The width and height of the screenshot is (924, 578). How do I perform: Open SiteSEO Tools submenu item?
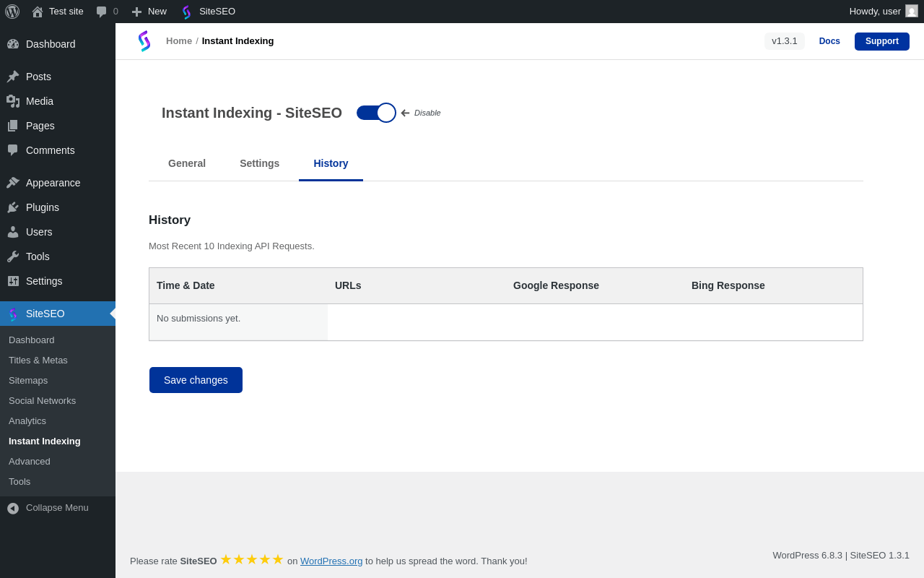point(58,481)
